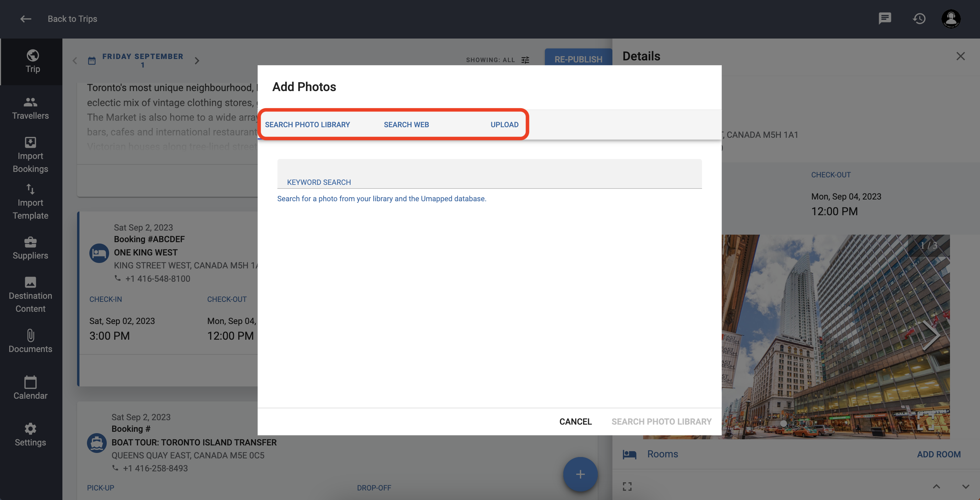Select first carousel dot indicator
Screen dimensions: 980x500
click(783, 424)
